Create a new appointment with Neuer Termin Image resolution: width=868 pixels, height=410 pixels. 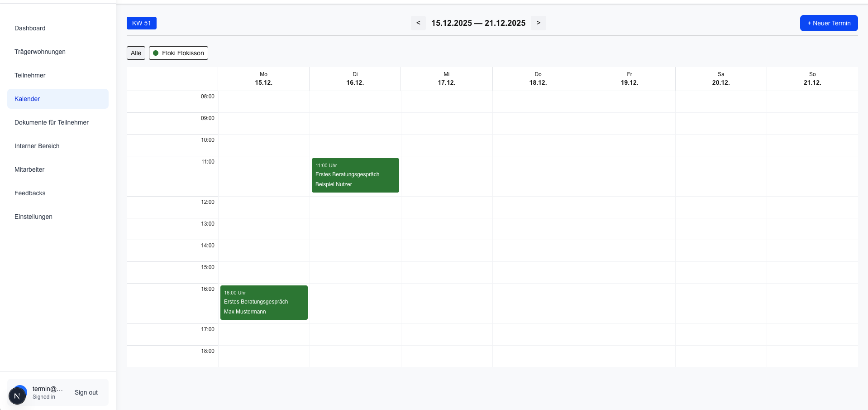click(828, 23)
